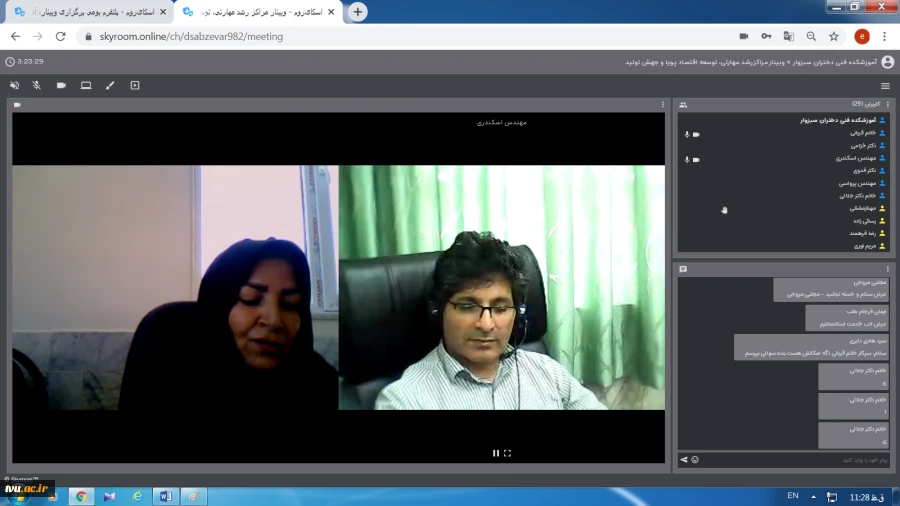Unmute the microphone in Skyroom toolbar

click(x=37, y=86)
